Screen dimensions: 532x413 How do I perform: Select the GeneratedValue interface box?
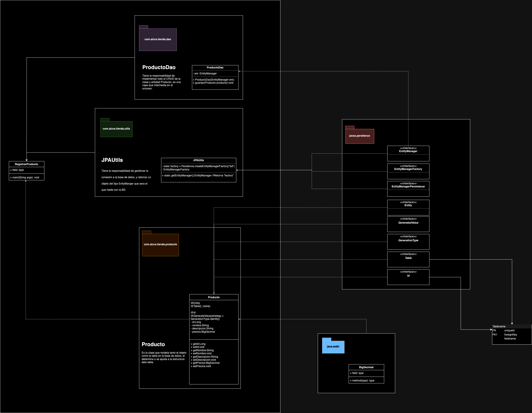tap(408, 224)
